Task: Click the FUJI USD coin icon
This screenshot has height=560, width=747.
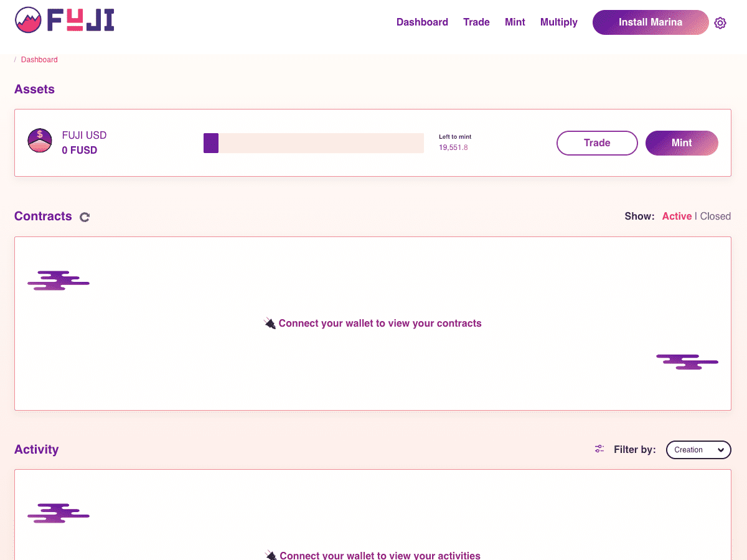Action: tap(40, 141)
